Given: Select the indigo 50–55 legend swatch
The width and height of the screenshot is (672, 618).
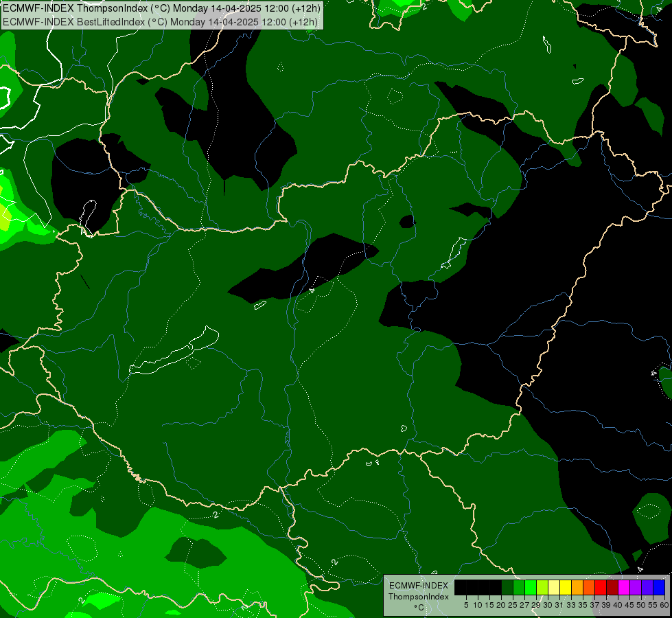Looking at the screenshot, I should coord(647,587).
